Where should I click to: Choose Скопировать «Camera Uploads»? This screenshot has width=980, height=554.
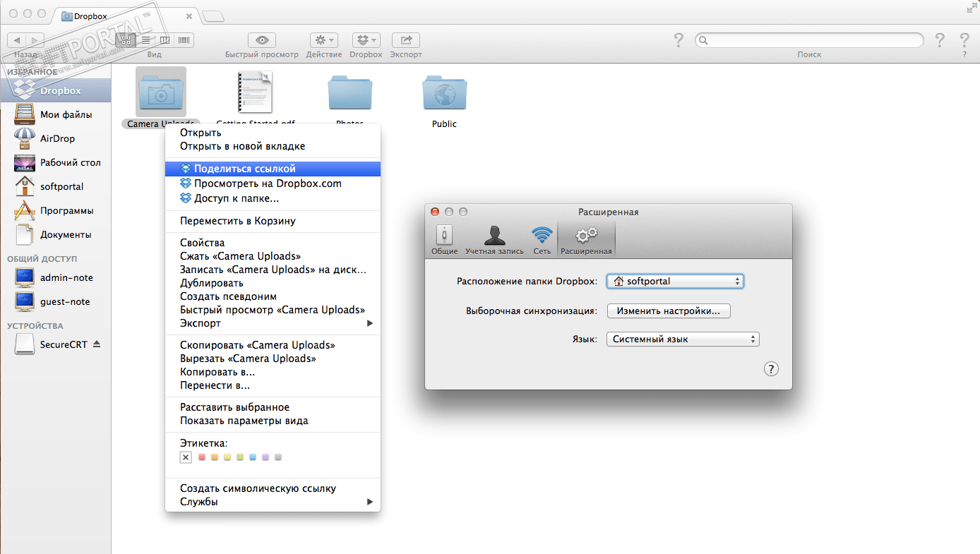click(273, 345)
